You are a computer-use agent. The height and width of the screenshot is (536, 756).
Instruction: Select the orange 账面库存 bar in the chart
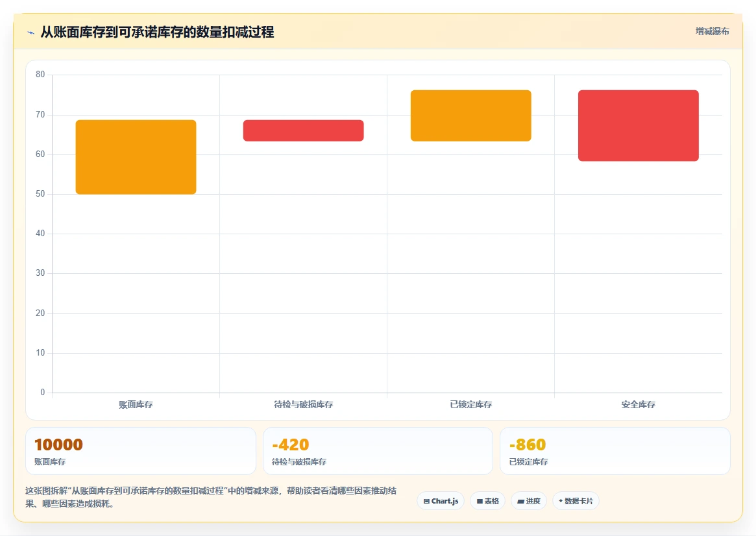click(x=136, y=157)
